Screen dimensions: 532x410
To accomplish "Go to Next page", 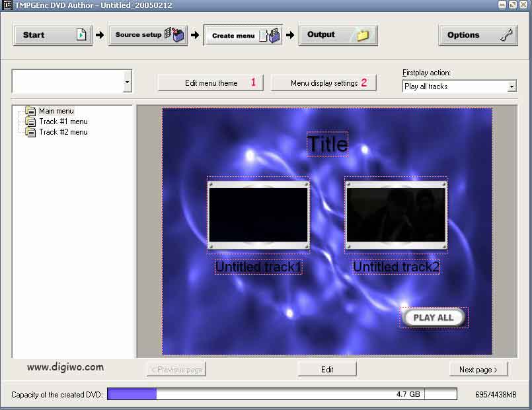I will 478,370.
